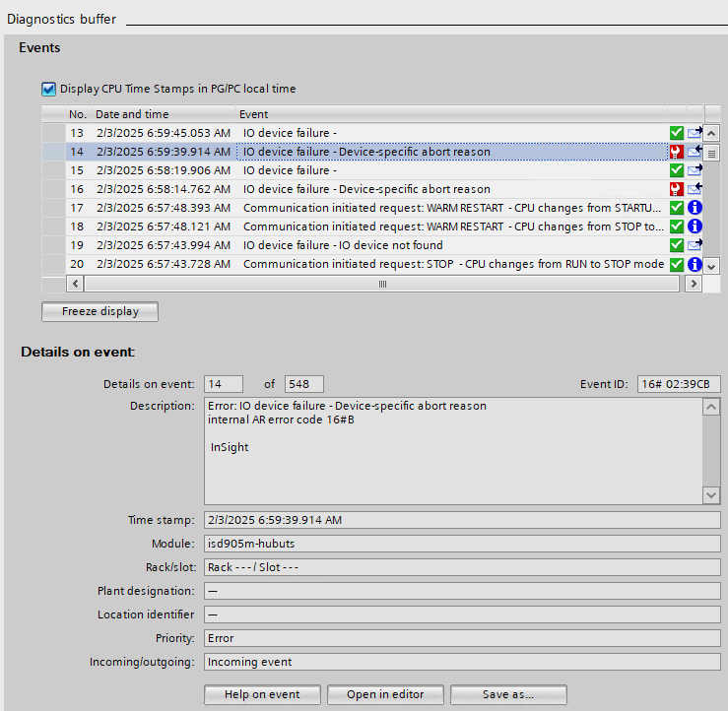Image resolution: width=728 pixels, height=711 pixels.
Task: Click the green checkmark icon on event 19
Action: 676,245
